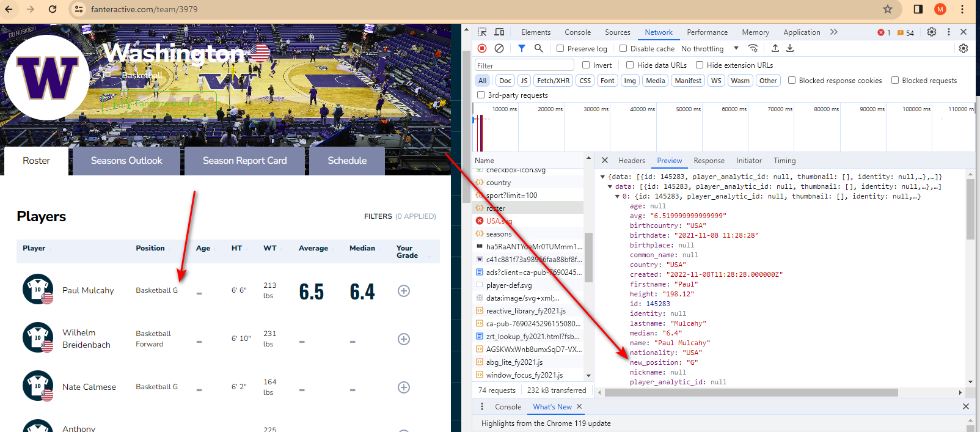This screenshot has width=980, height=432.
Task: Export HAR file download icon
Action: point(790,48)
